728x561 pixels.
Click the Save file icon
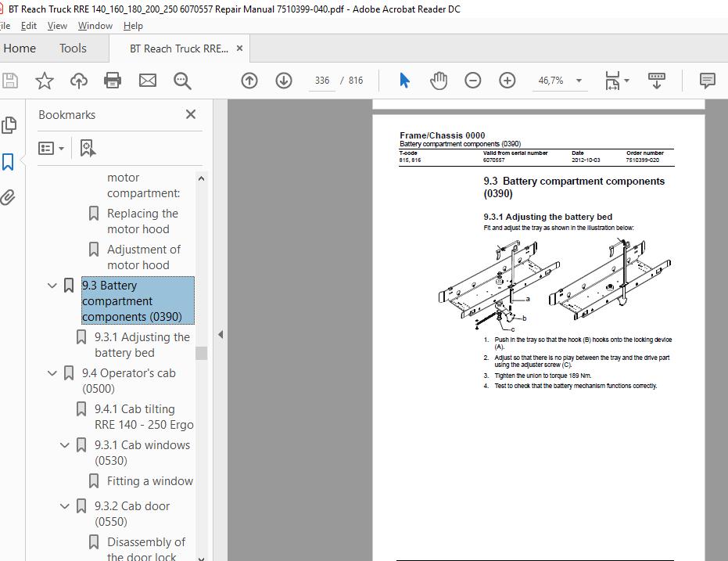point(9,81)
